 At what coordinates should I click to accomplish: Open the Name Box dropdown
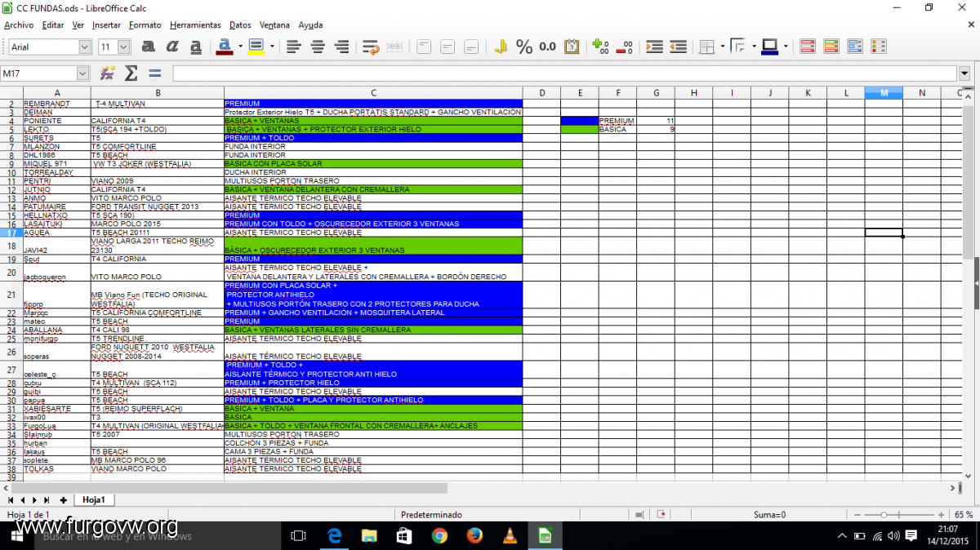tap(82, 73)
